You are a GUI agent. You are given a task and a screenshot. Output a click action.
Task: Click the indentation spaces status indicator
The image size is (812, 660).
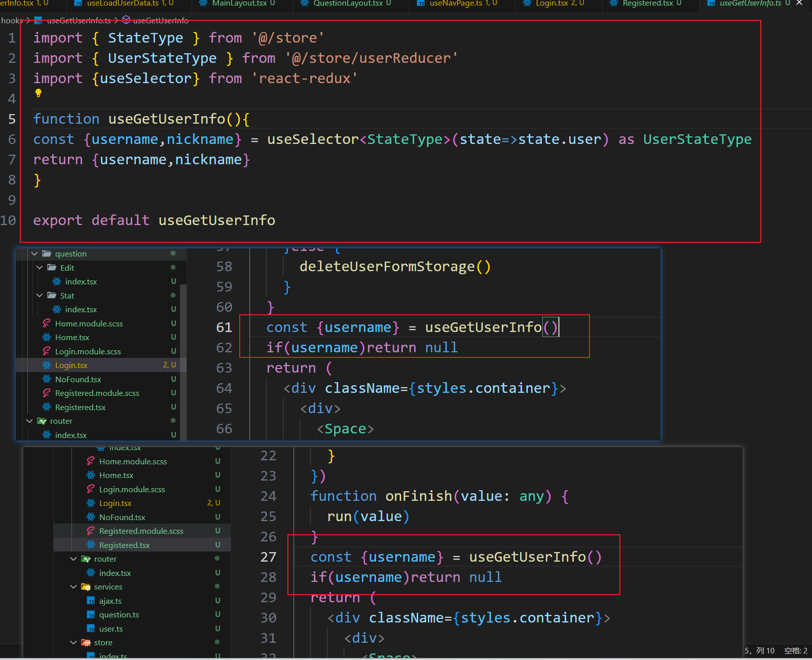click(795, 650)
